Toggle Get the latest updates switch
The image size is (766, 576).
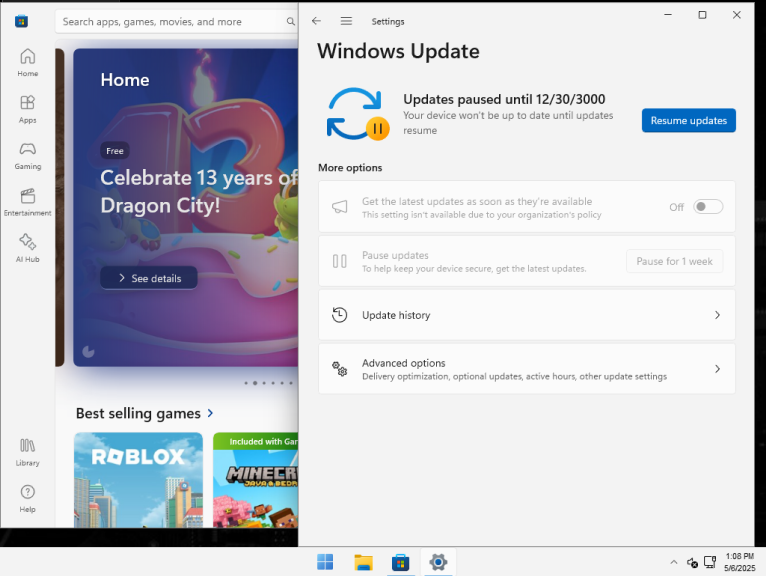(708, 207)
